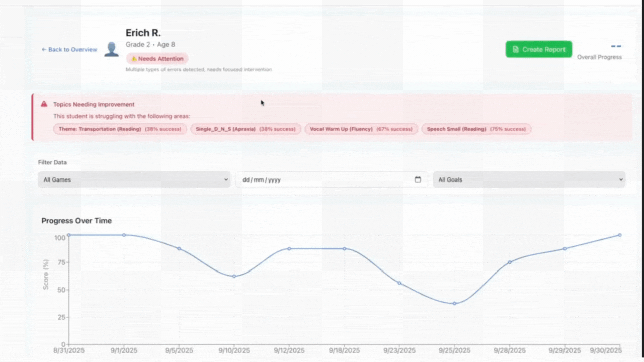Click the 9/10/2025 chart data point
Screen dimensions: 644x362
pos(234,276)
